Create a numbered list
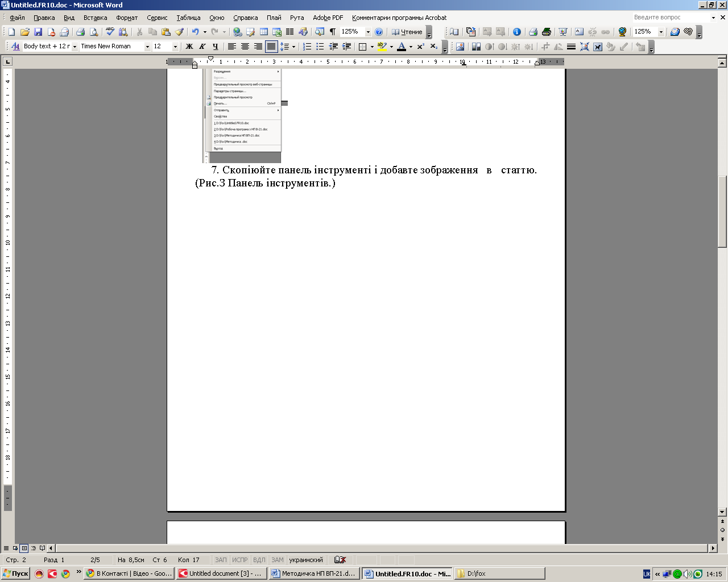 (x=307, y=47)
